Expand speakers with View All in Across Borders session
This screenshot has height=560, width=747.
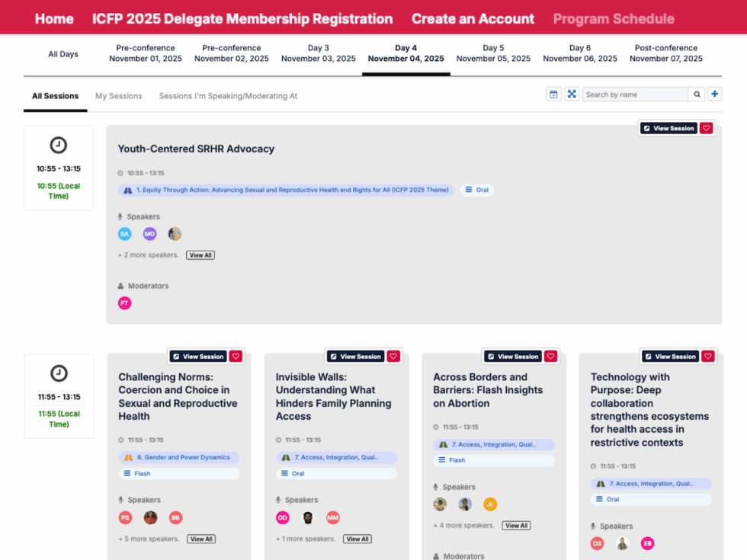[516, 525]
